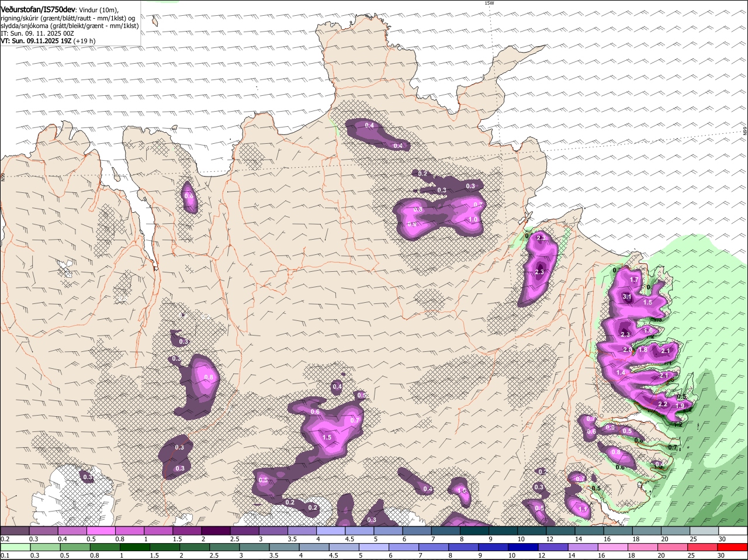Click the light grey swatch labeled 25
The height and width of the screenshot is (560, 748).
(704, 531)
